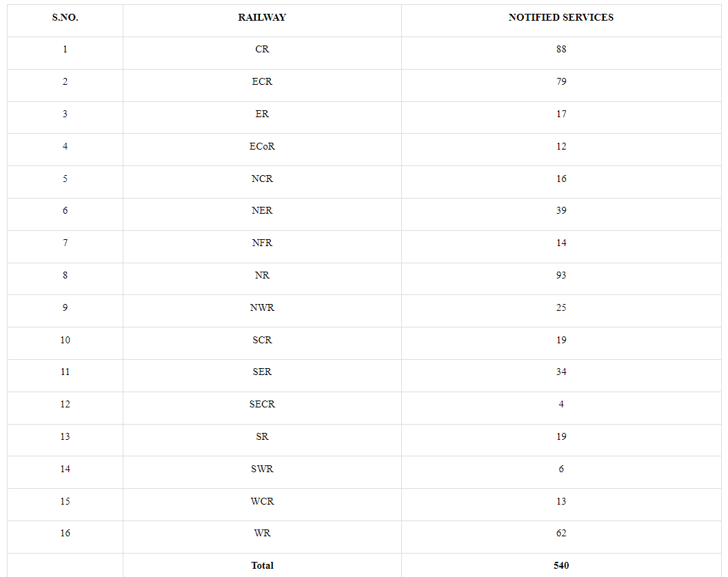Viewport: 728px width, 577px height.
Task: Click the S.NO. column header
Action: click(x=65, y=18)
